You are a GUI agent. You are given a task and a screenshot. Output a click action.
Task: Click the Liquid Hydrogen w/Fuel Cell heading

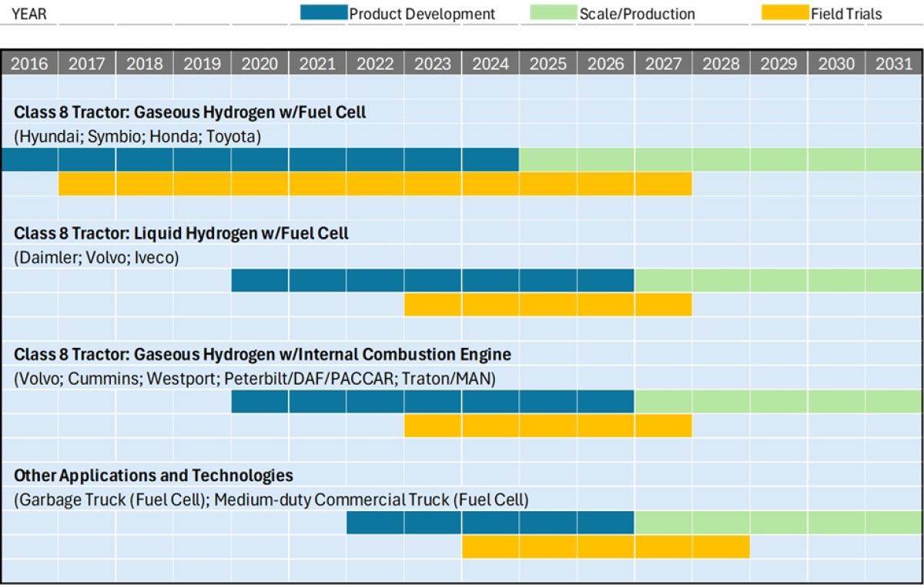coord(181,233)
